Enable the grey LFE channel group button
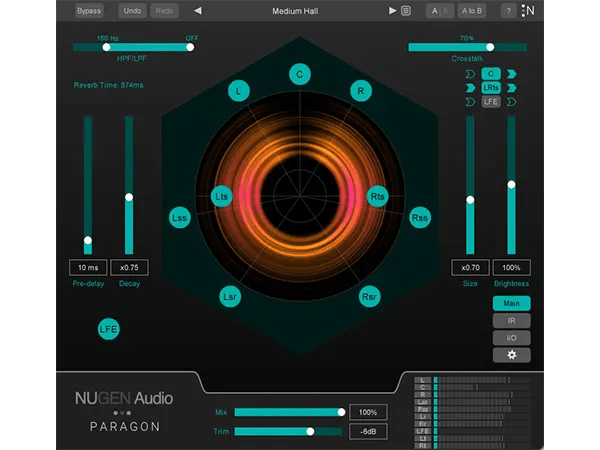This screenshot has height=450, width=600. point(491,102)
